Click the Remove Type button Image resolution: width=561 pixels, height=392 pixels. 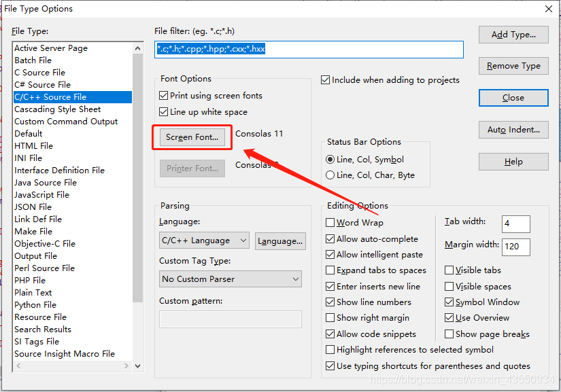click(513, 66)
